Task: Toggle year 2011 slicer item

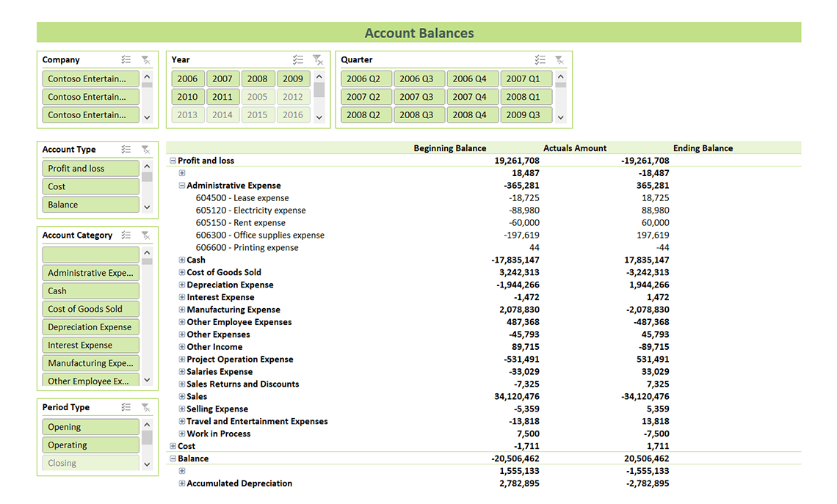Action: coord(222,97)
